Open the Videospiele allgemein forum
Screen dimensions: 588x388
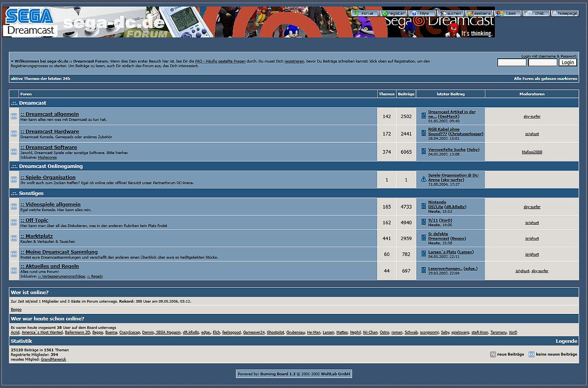tap(50, 204)
